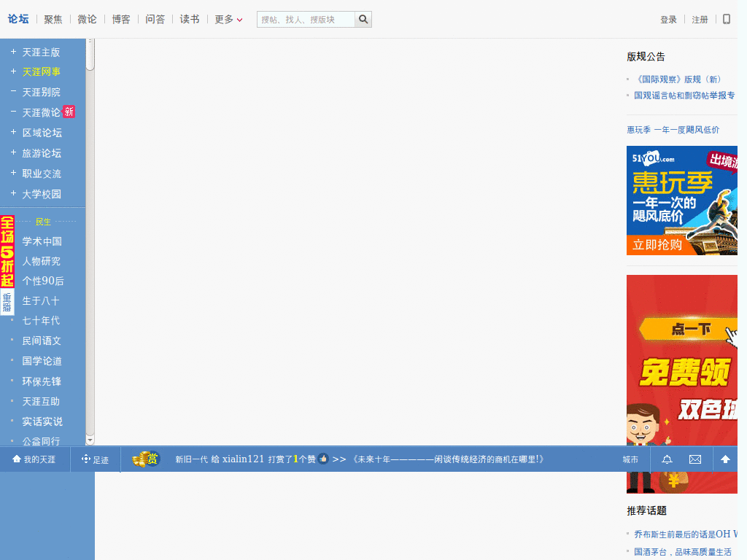The image size is (747, 560).
Task: Open 人物研究 board
Action: point(42,262)
